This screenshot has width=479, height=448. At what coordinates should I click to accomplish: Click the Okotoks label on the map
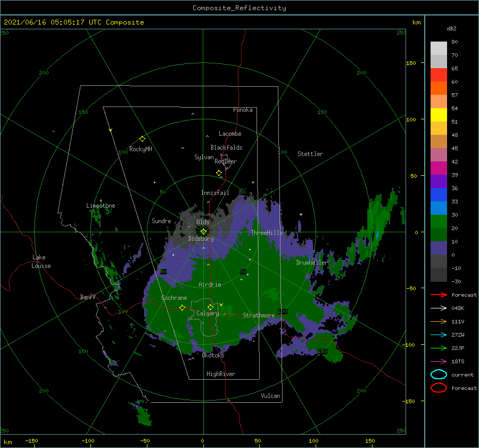213,355
